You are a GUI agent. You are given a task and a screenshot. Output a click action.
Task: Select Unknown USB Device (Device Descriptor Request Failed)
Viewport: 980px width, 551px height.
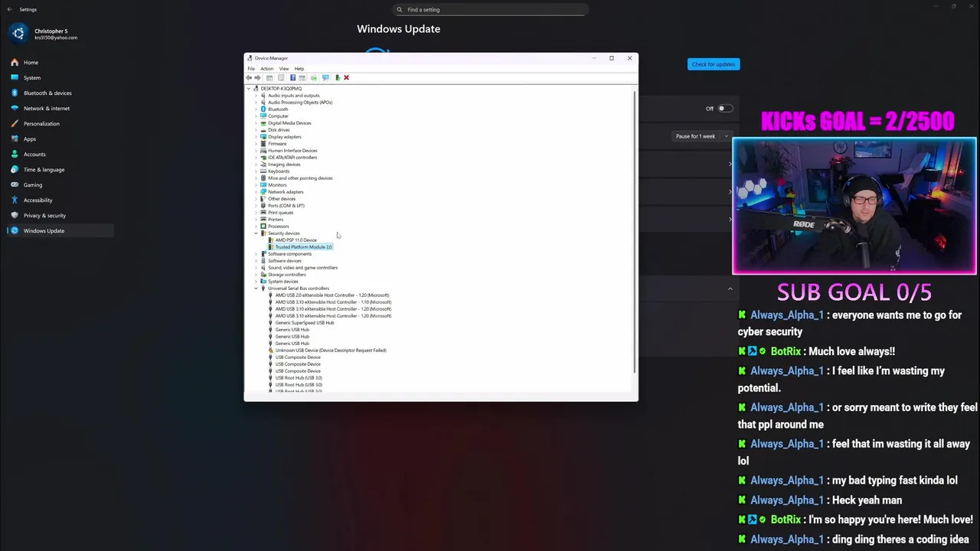(331, 350)
